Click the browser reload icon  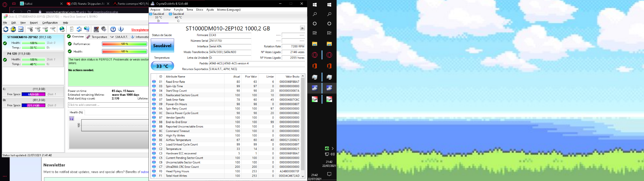29,12
